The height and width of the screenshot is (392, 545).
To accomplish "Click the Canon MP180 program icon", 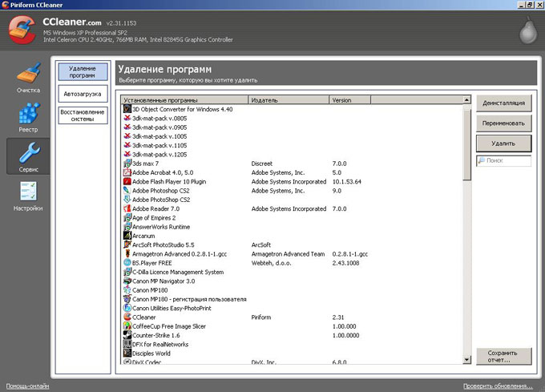I will [127, 290].
